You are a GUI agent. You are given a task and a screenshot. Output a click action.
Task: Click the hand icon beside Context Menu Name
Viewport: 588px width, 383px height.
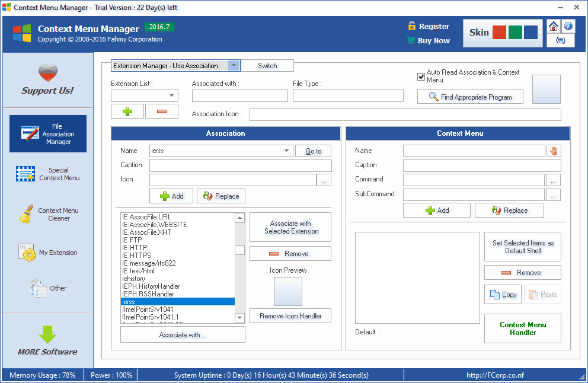coord(554,151)
